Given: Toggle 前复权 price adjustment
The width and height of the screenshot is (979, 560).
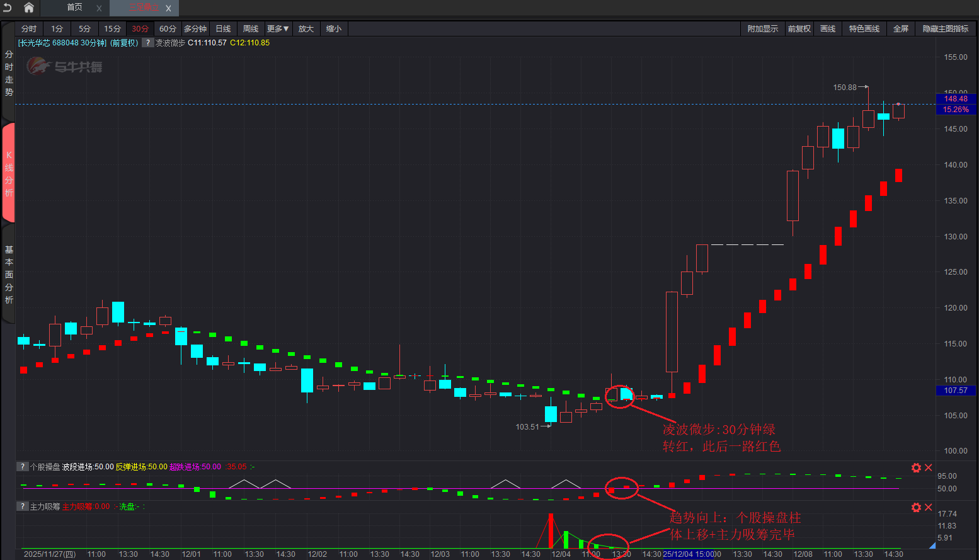Looking at the screenshot, I should (799, 29).
